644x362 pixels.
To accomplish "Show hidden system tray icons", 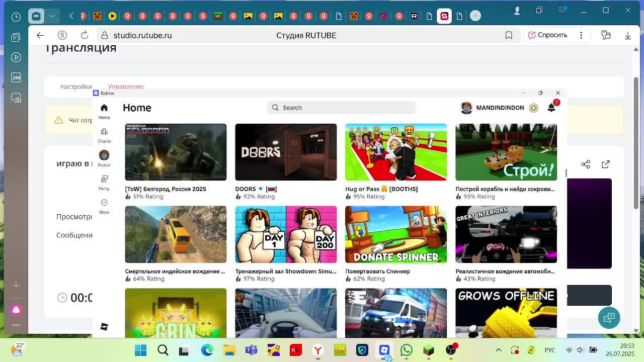I will pyautogui.click(x=499, y=350).
